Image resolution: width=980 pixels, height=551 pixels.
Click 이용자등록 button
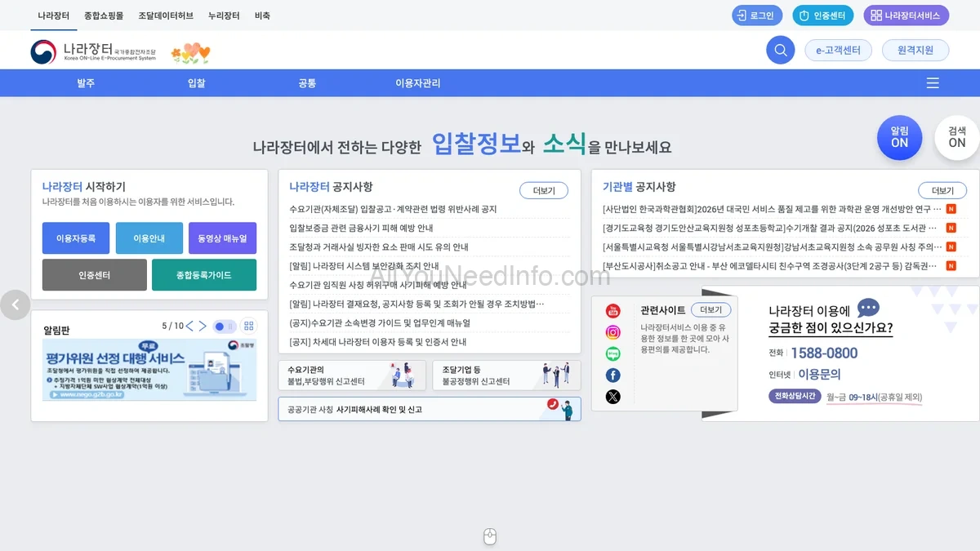(76, 238)
